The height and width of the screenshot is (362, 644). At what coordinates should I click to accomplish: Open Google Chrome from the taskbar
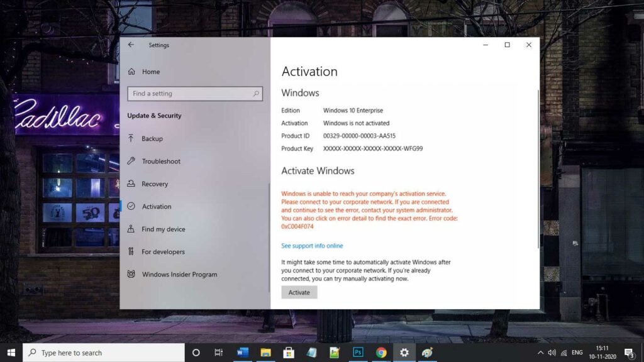point(381,353)
